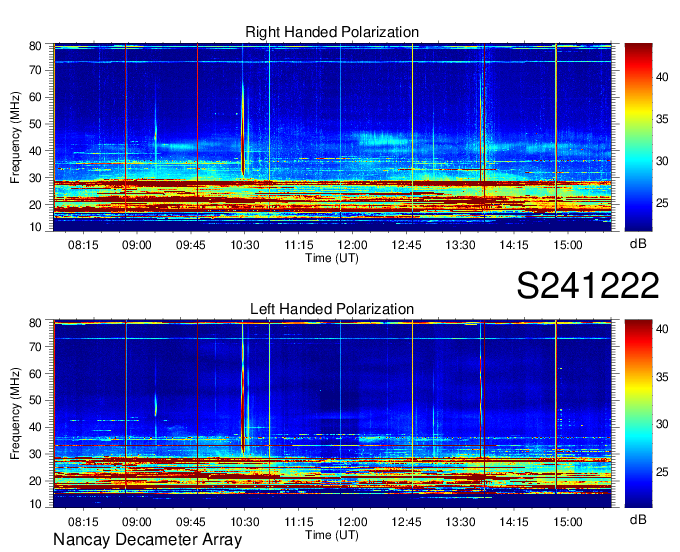The height and width of the screenshot is (552, 680).
Task: Click the bright 10:30 burst in Right Handed spectrogram
Action: pos(243,130)
